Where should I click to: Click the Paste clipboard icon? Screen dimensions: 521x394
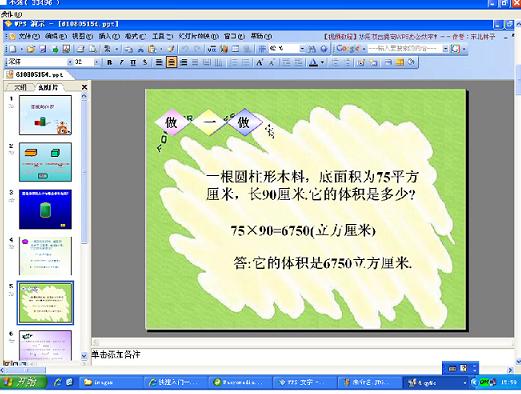coord(152,49)
